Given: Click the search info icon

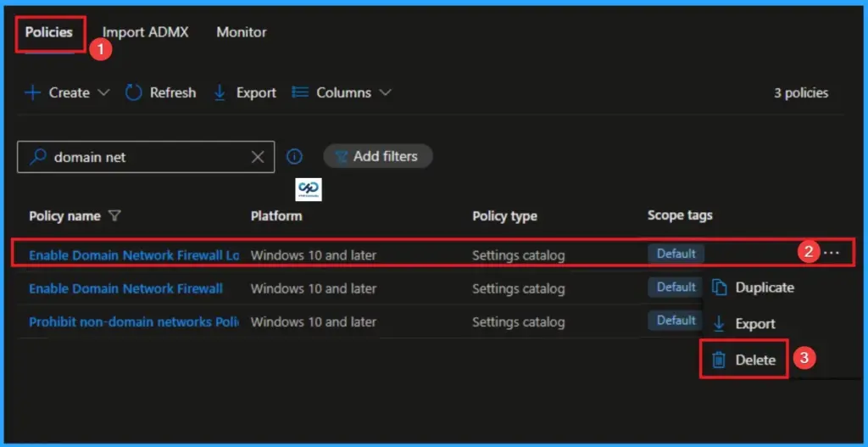Looking at the screenshot, I should click(294, 157).
